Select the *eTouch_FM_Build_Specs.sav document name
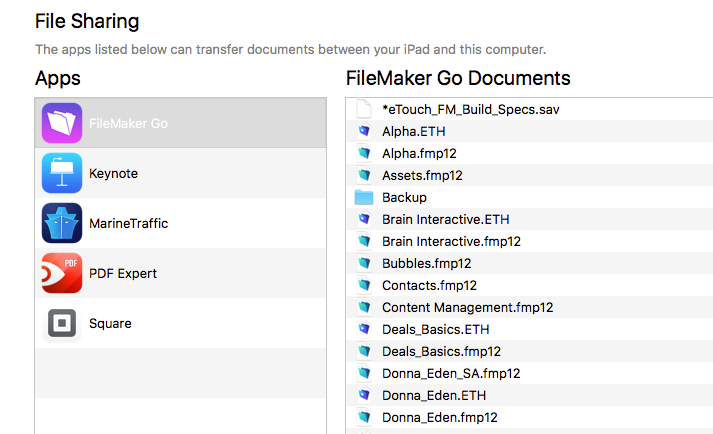The width and height of the screenshot is (713, 434). 471,110
